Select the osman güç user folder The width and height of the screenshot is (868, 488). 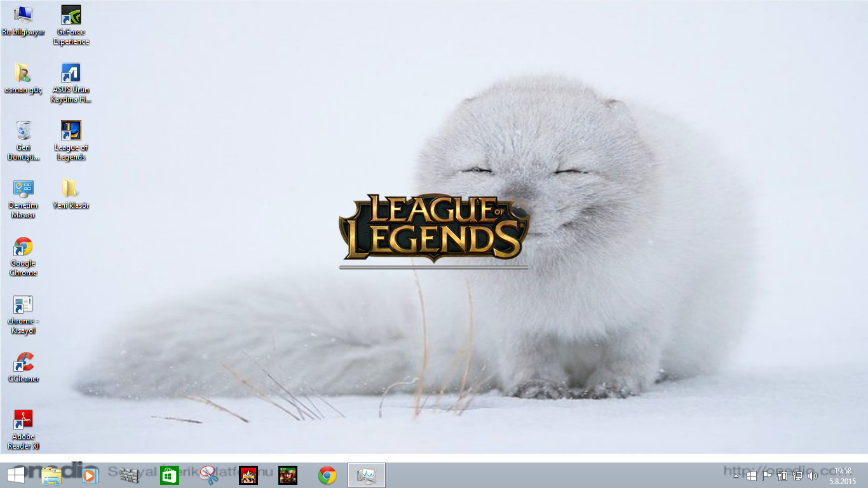pos(24,74)
